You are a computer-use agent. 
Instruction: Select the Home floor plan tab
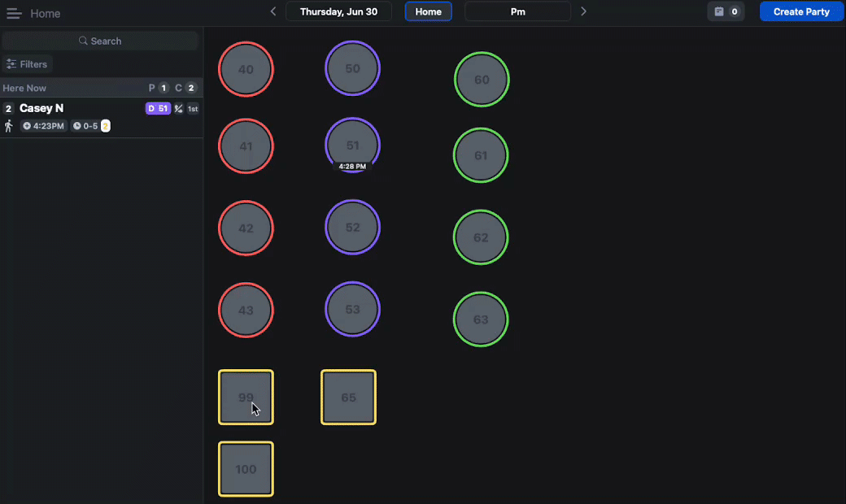429,11
